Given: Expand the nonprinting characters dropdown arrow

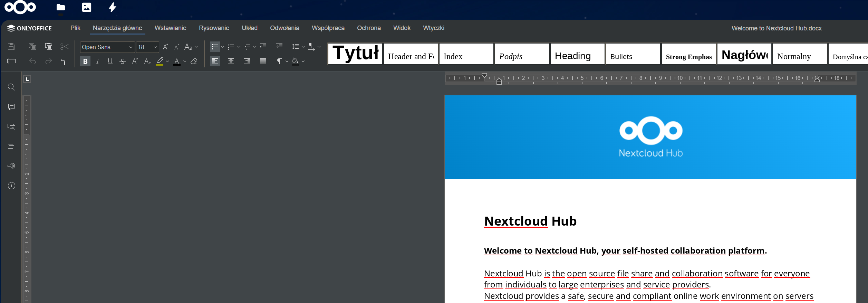Looking at the screenshot, I should (x=287, y=61).
